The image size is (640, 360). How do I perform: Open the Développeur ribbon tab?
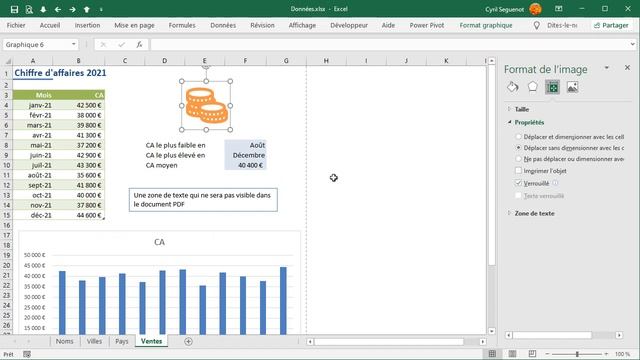point(349,25)
